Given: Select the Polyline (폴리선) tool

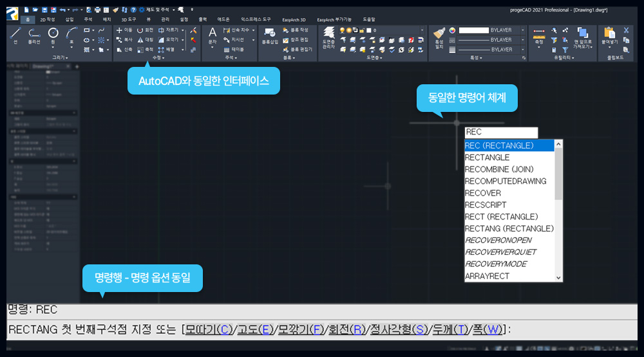Looking at the screenshot, I should click(34, 35).
